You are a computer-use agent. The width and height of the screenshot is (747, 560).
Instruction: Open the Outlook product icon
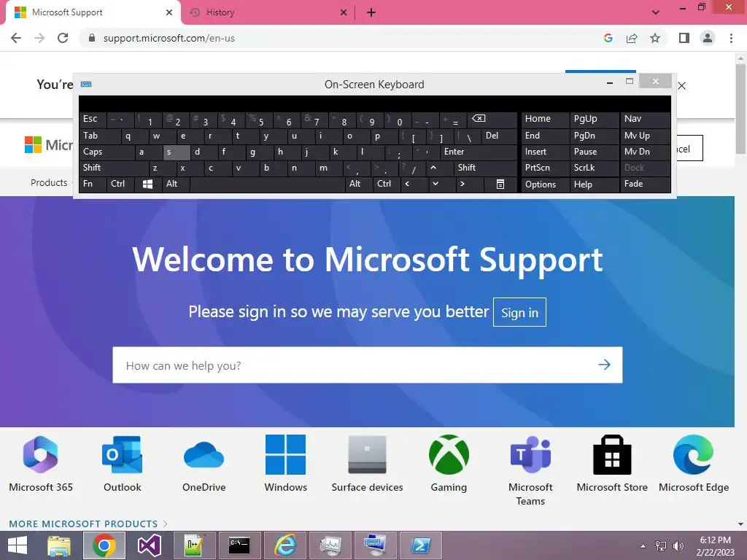pos(122,455)
